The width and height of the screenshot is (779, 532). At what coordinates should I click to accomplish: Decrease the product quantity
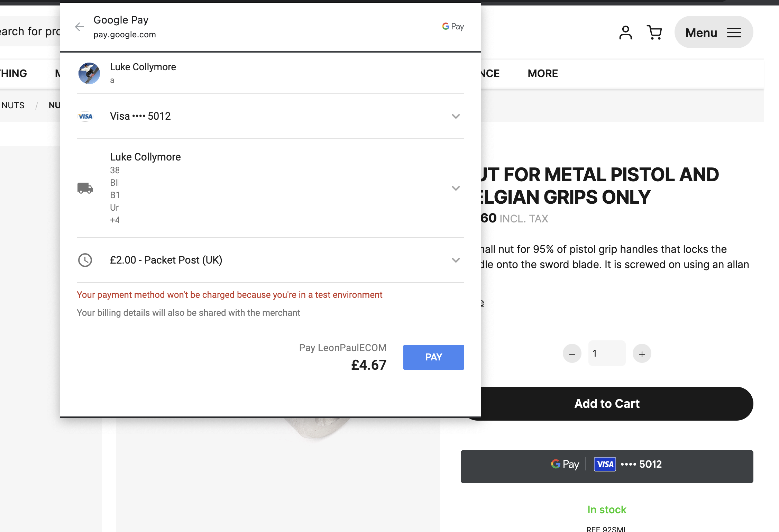click(571, 353)
